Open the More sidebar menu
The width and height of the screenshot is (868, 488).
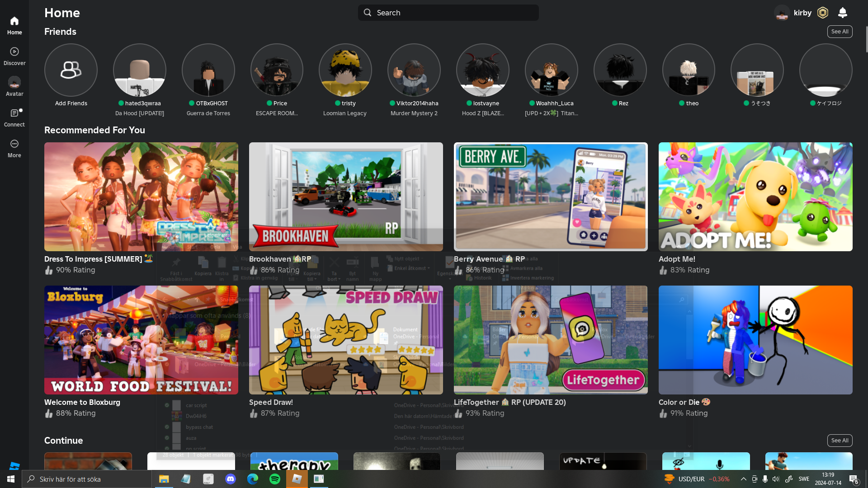14,149
